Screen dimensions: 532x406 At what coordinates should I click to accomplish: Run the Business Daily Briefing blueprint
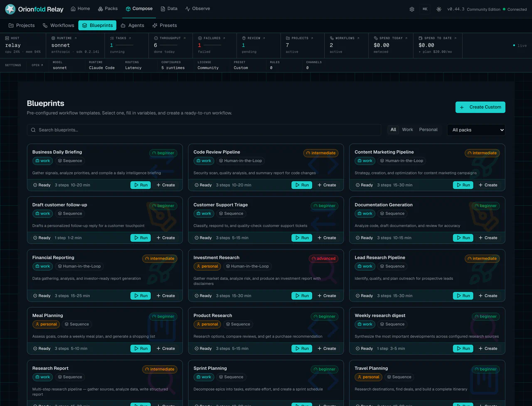click(x=140, y=185)
